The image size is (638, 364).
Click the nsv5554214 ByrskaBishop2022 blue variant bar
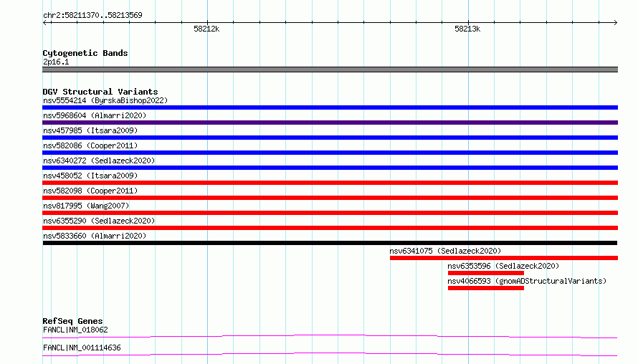tap(330, 107)
